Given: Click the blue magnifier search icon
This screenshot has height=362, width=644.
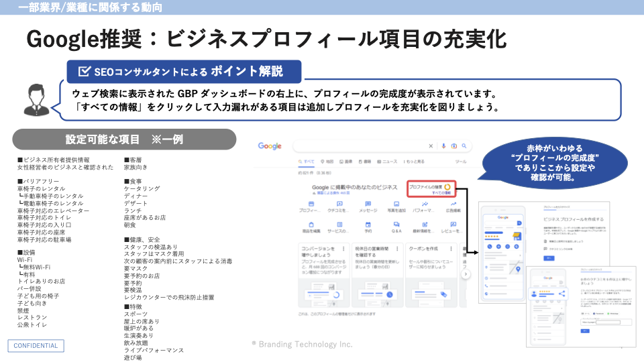Looking at the screenshot, I should pos(464,145).
